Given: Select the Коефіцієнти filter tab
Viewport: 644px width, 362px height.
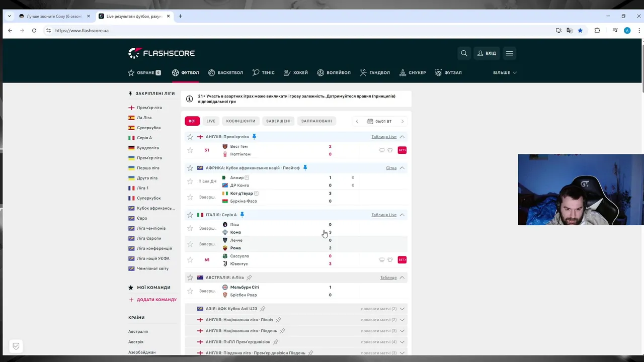Looking at the screenshot, I should click(x=240, y=121).
